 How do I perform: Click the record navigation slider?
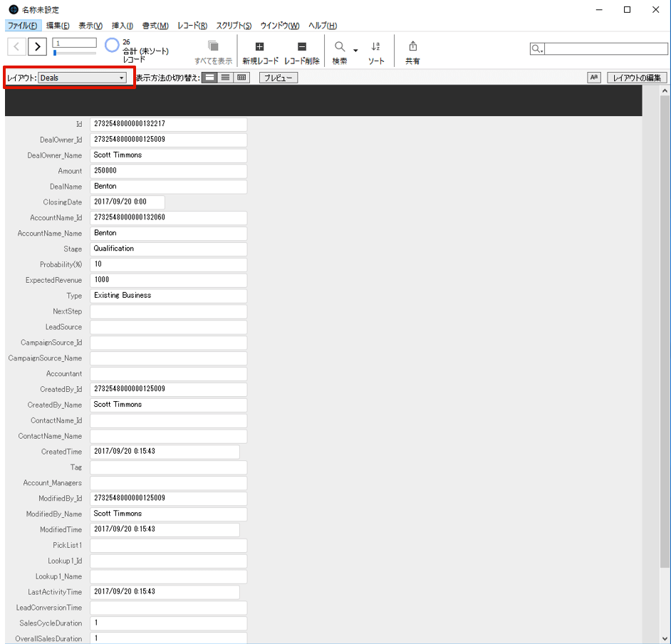coord(75,53)
